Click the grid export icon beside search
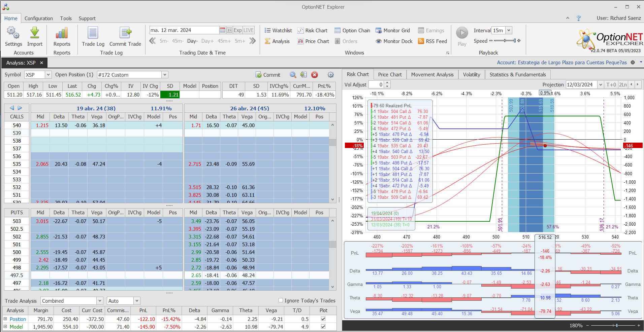Viewport: 644px width, 332px height. [303, 75]
